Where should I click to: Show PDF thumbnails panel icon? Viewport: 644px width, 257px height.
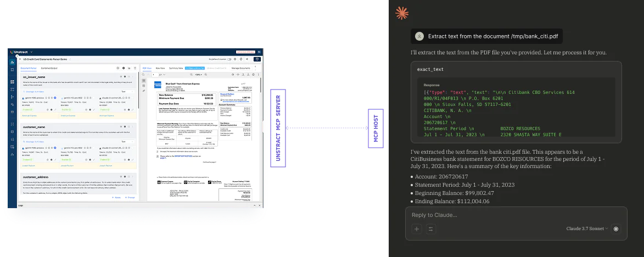pyautogui.click(x=144, y=81)
